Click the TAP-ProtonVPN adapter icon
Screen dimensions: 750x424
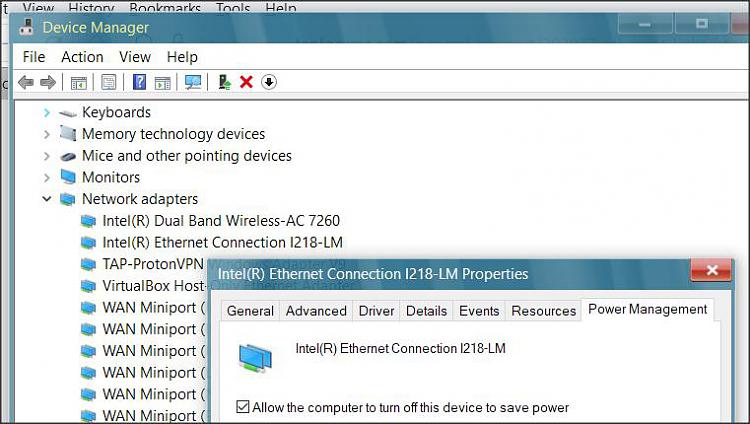pos(88,264)
